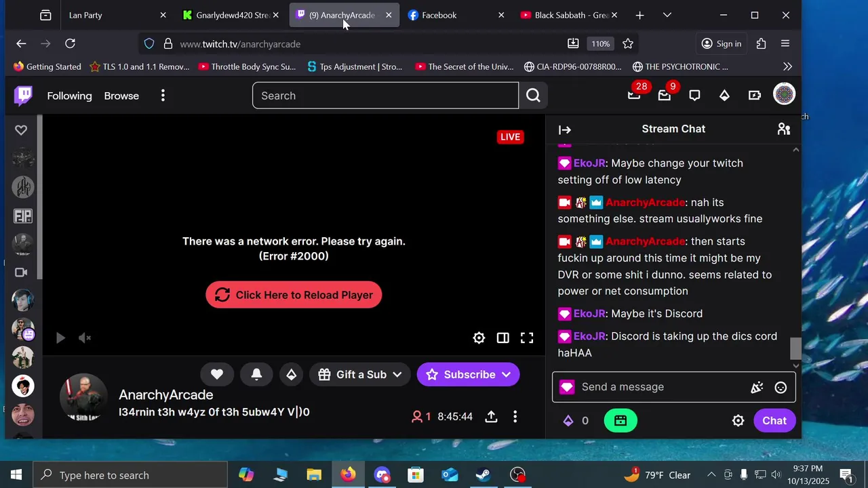Click the AnarchyArcade channel name heading
Screen dimensions: 868x488
click(165, 394)
